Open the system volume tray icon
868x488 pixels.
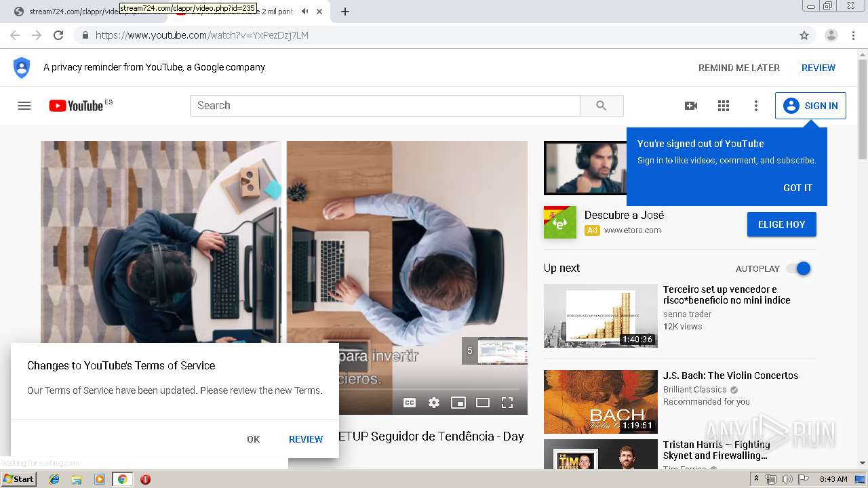pos(787,479)
